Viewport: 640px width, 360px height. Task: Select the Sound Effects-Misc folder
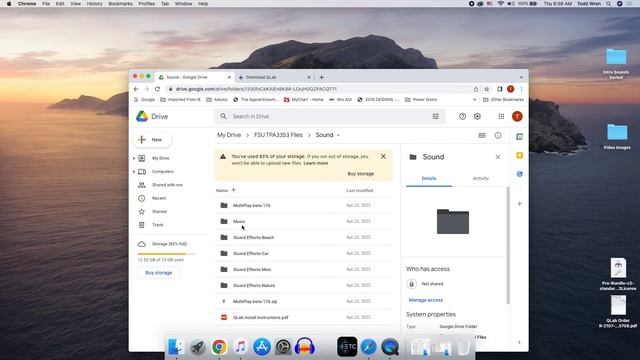(x=303, y=269)
